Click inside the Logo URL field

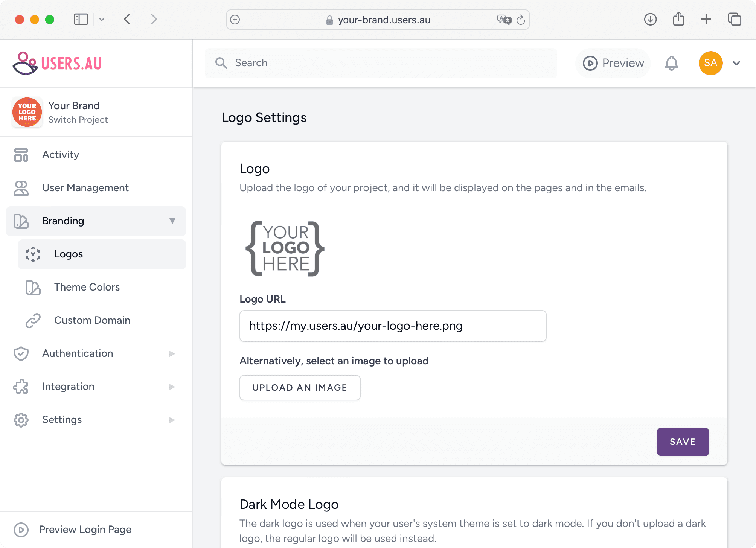[x=393, y=326]
